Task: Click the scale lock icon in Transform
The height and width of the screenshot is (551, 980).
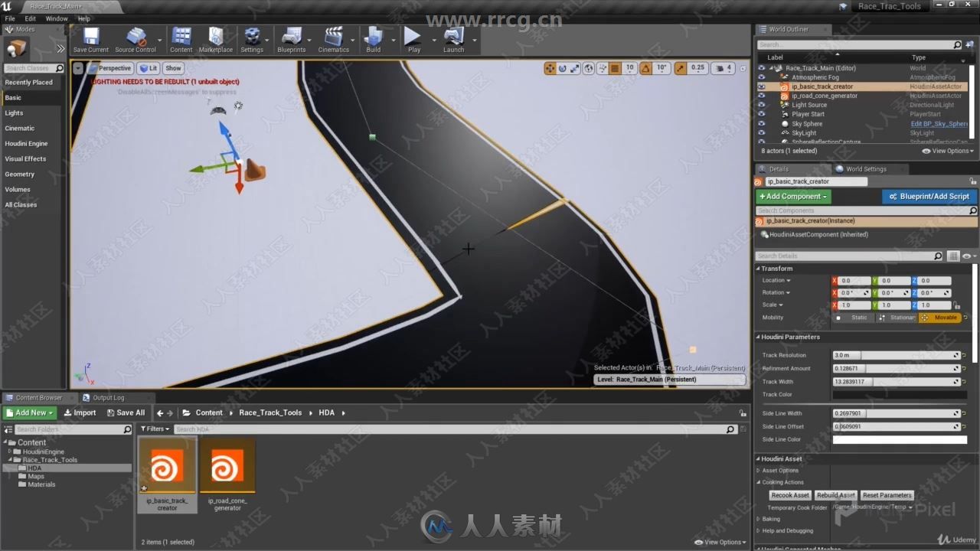Action: coord(957,305)
